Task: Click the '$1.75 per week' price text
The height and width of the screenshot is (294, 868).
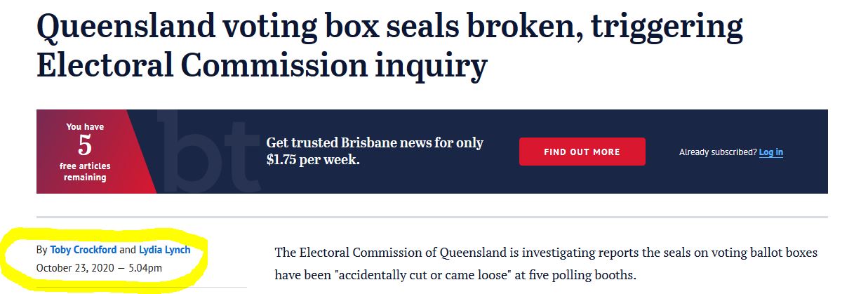Action: click(312, 159)
